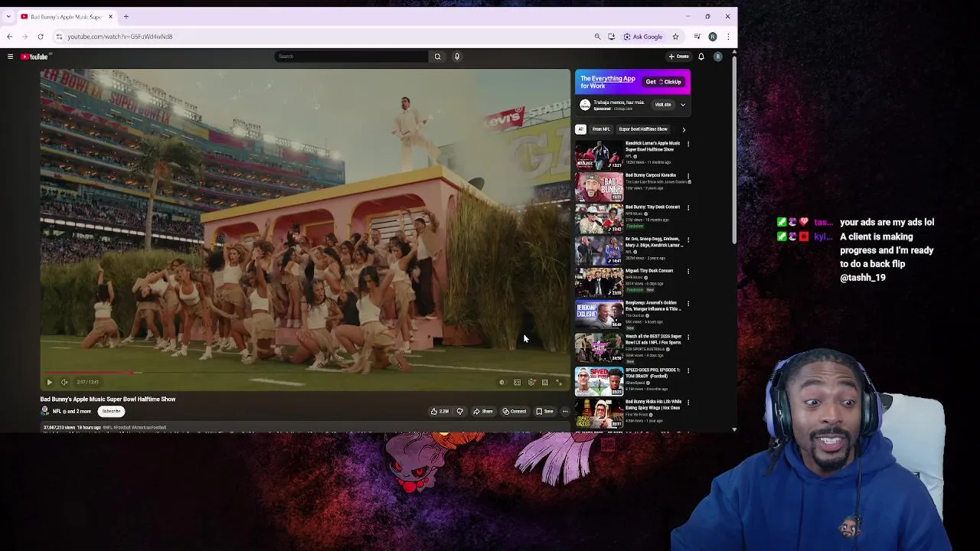This screenshot has height=551, width=980.
Task: Open options for Dr. Dre, Snoop Dogg video
Action: pyautogui.click(x=688, y=240)
